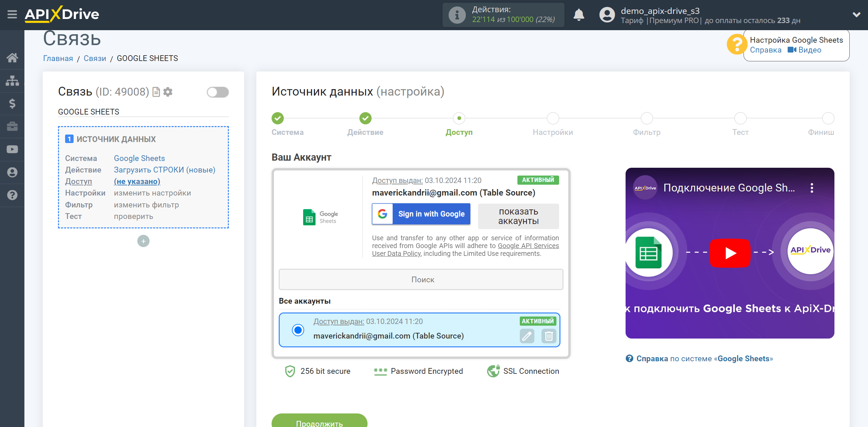The image size is (868, 427).
Task: Delete the account with trash icon
Action: pos(549,336)
